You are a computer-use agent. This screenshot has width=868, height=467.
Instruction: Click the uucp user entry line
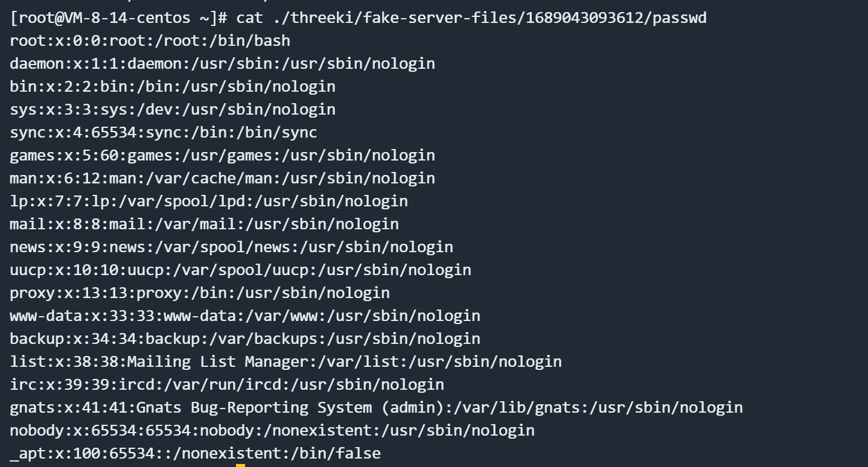[240, 270]
